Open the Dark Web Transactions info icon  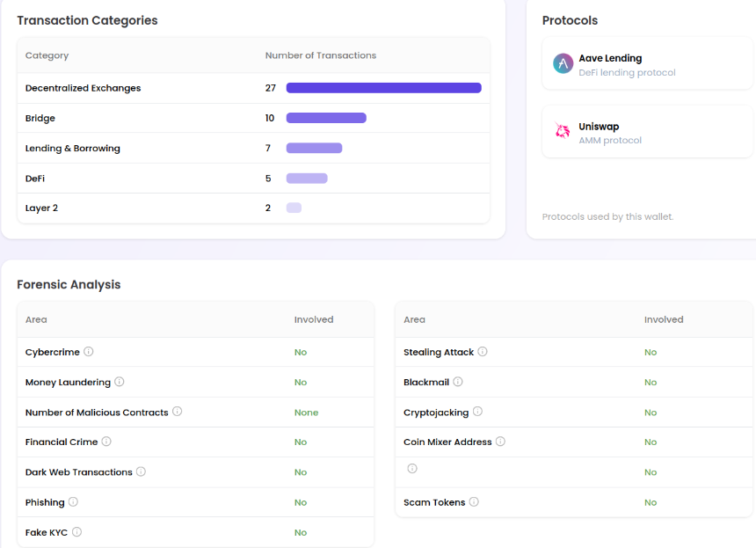click(x=141, y=471)
